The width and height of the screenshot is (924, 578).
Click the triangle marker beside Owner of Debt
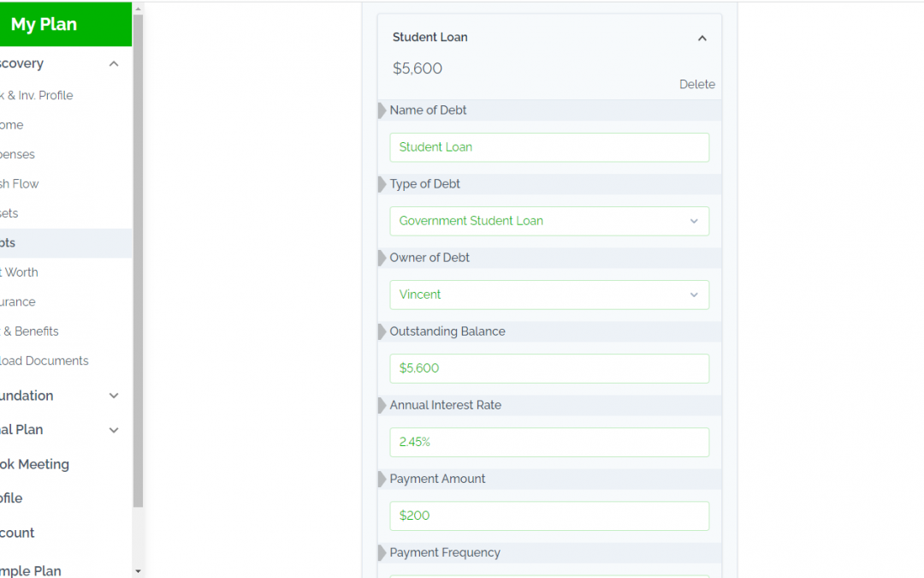coord(382,258)
